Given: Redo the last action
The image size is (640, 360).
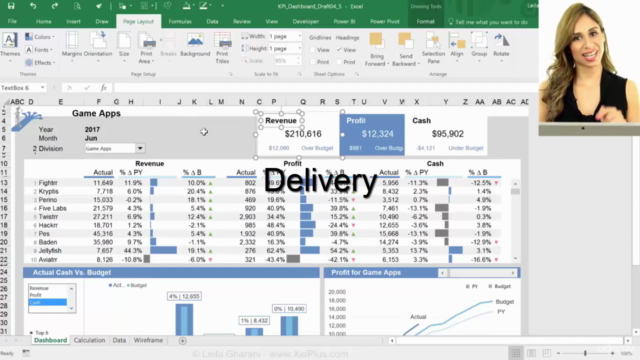Looking at the screenshot, I should [55, 6].
